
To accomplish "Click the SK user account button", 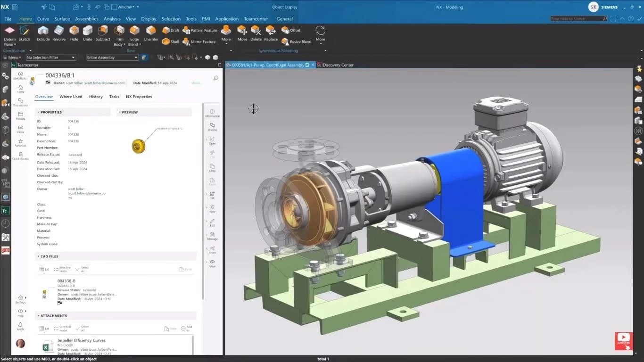I will pyautogui.click(x=594, y=7).
